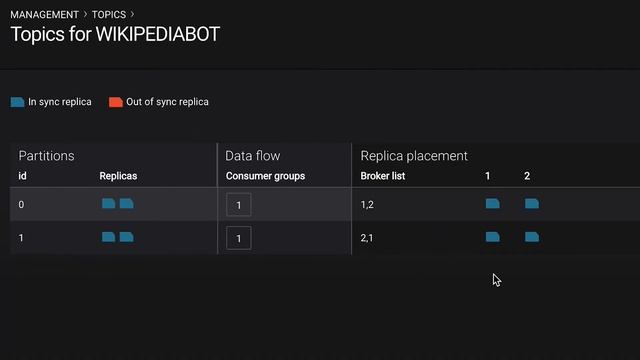The width and height of the screenshot is (640, 360).
Task: Click first replica icon for partition 1
Action: point(109,237)
